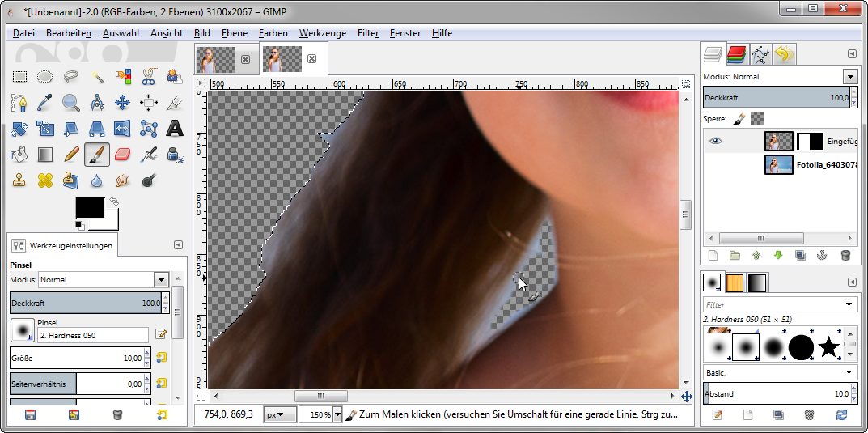Toggle lock alpha channel checkerboard icon
Viewport: 868px width, 433px height.
click(756, 118)
